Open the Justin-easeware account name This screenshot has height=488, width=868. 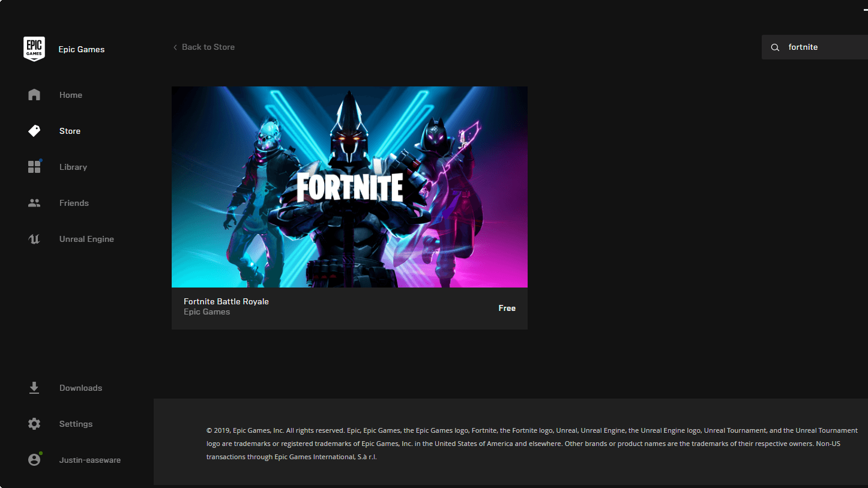(90, 460)
